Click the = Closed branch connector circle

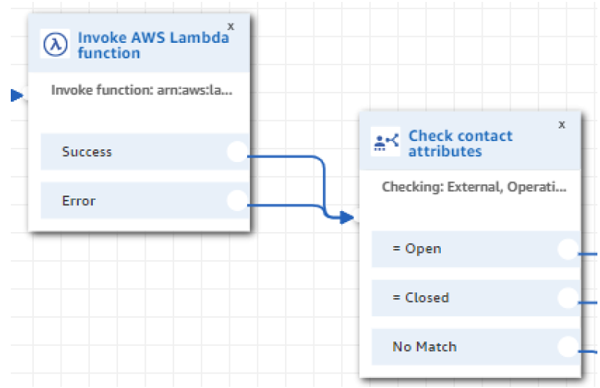pyautogui.click(x=568, y=298)
